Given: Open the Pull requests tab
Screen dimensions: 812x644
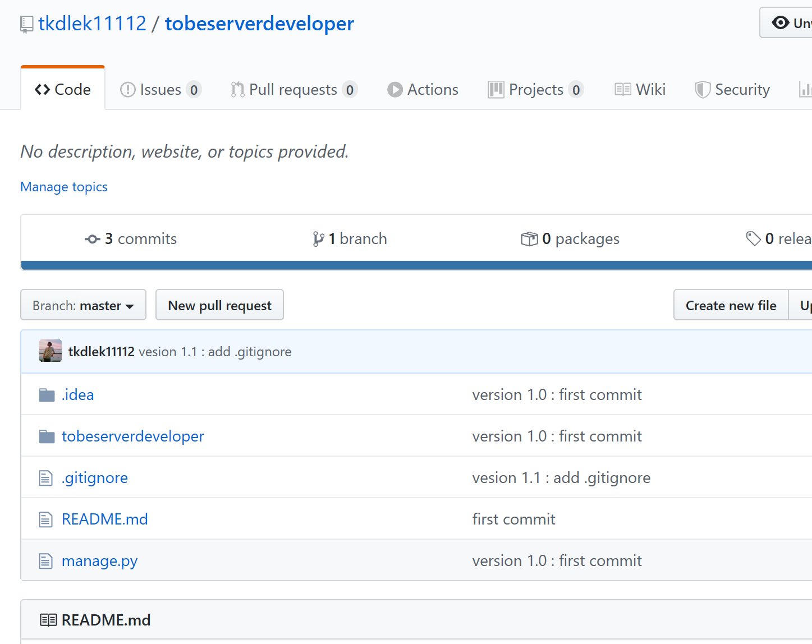Looking at the screenshot, I should pyautogui.click(x=293, y=90).
